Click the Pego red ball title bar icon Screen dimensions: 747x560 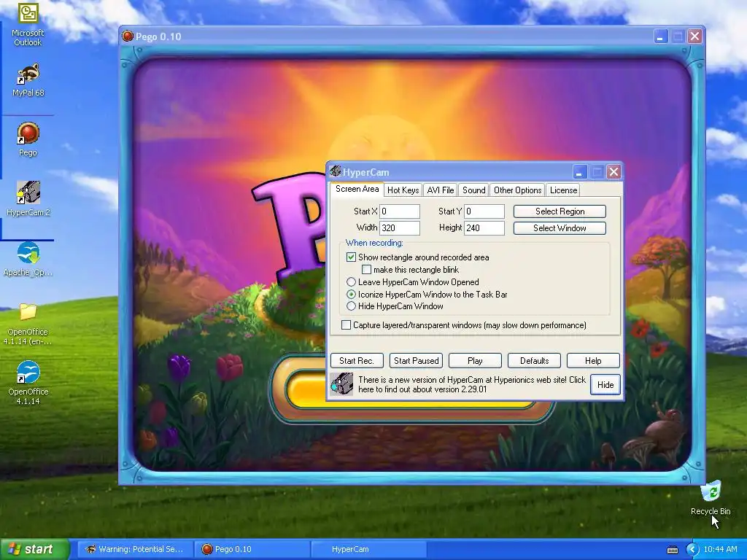click(x=127, y=36)
